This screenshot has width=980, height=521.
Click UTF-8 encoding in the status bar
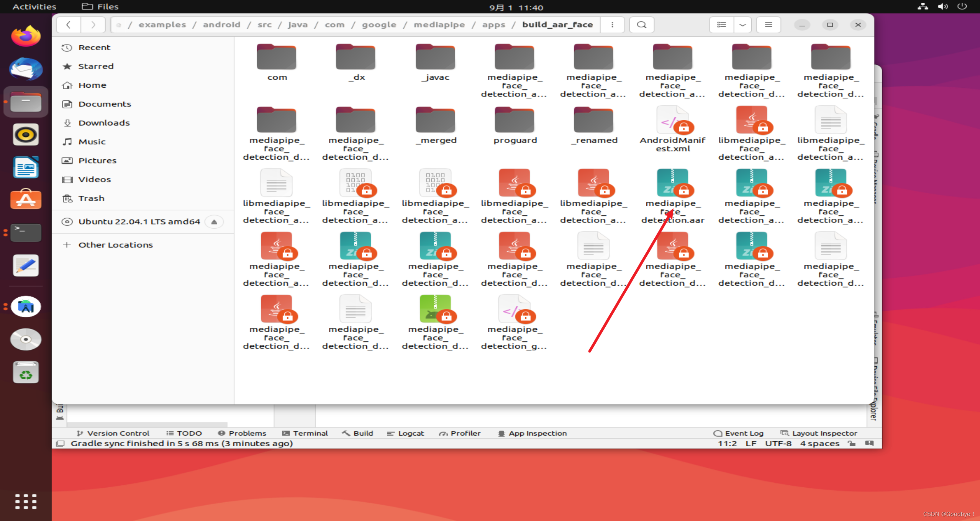778,444
